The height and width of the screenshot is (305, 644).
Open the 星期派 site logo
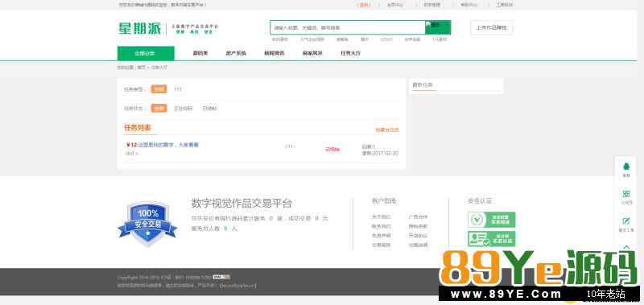[139, 28]
